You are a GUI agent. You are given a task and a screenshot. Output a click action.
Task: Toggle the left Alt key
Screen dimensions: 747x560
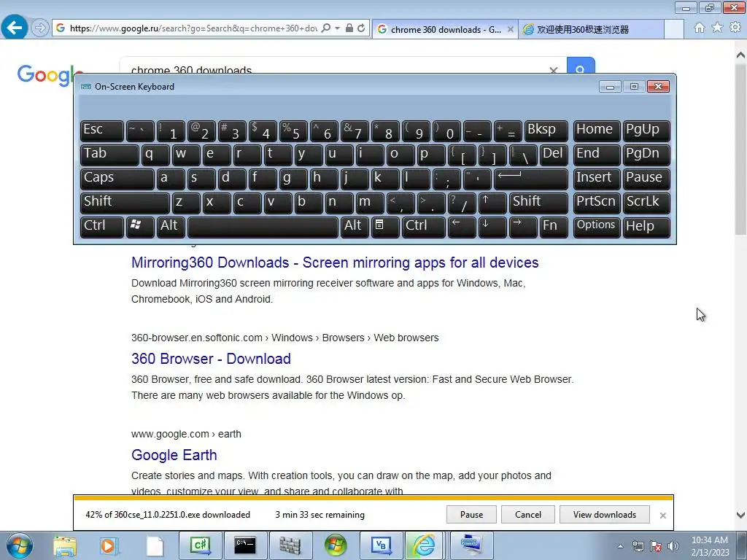171,226
